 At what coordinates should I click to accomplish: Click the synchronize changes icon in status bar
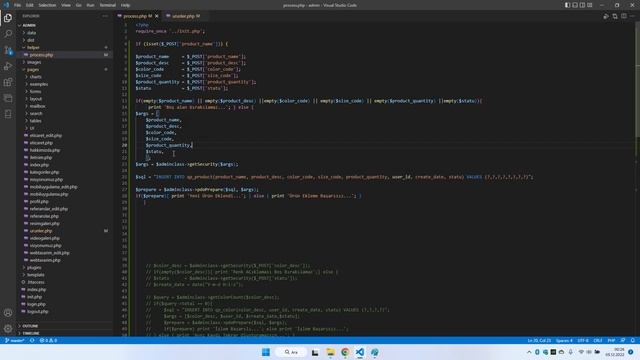tap(32, 340)
